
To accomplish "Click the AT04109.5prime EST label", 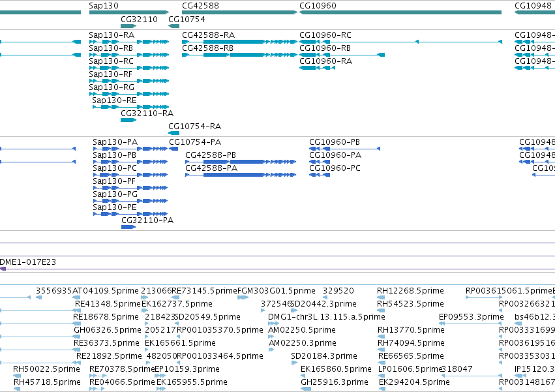I will (106, 291).
